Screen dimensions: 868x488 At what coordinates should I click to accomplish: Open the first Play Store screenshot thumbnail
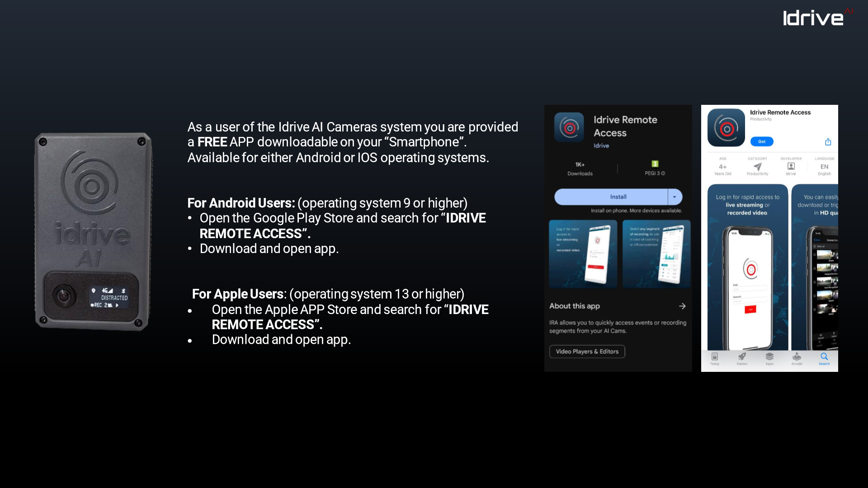point(583,253)
